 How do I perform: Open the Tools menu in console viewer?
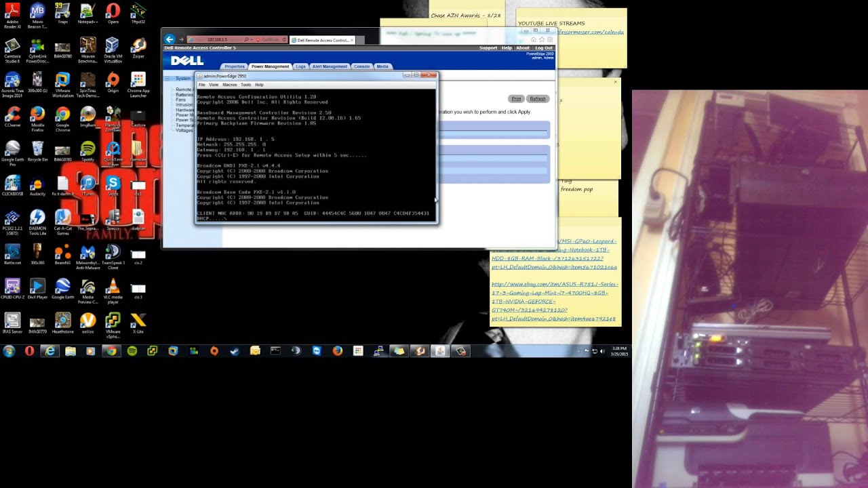246,85
